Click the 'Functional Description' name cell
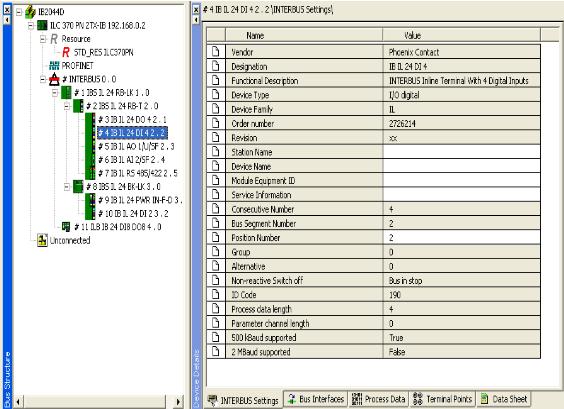 coord(304,81)
